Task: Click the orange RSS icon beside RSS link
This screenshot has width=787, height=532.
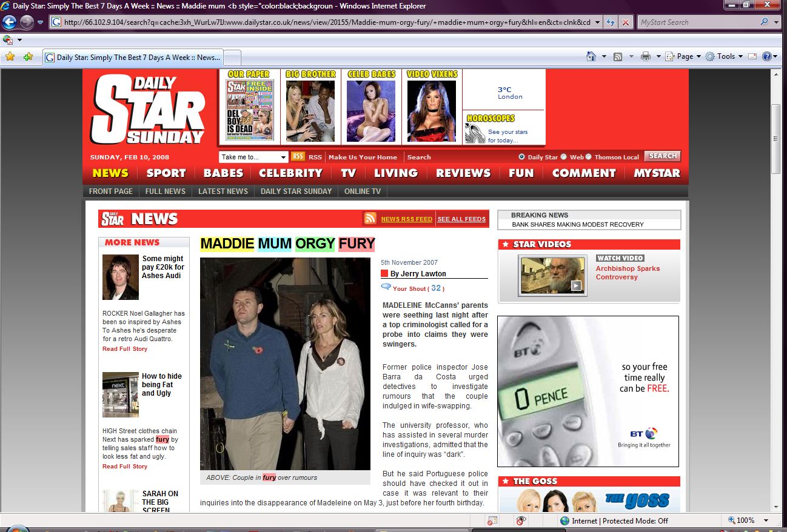Action: (298, 156)
